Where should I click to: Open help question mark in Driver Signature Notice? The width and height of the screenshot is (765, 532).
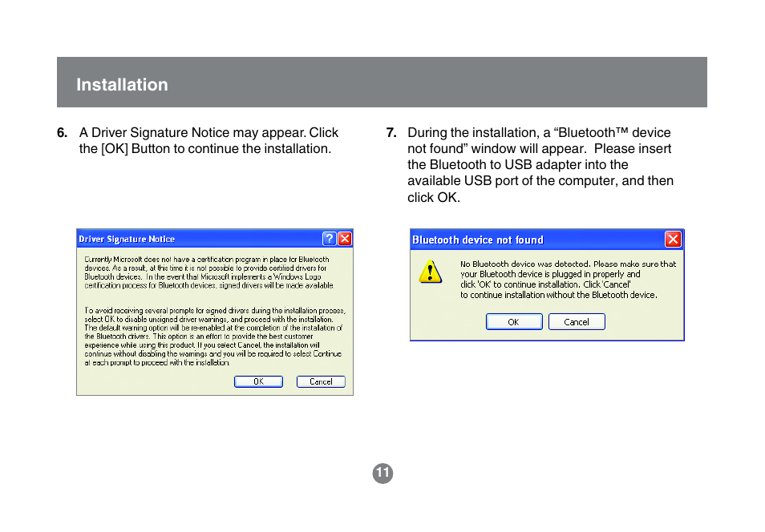coord(330,239)
